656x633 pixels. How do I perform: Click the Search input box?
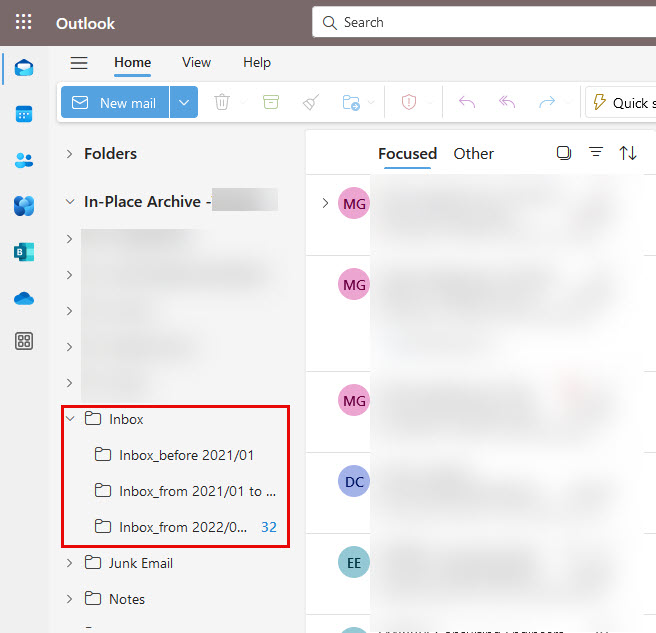pos(480,22)
